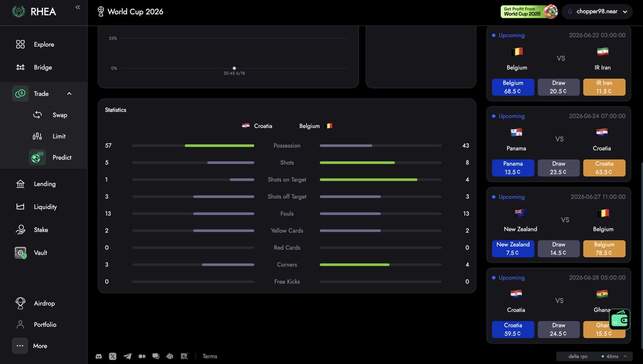643x364 pixels.
Task: Open chopper98.near account dropdown
Action: [597, 12]
